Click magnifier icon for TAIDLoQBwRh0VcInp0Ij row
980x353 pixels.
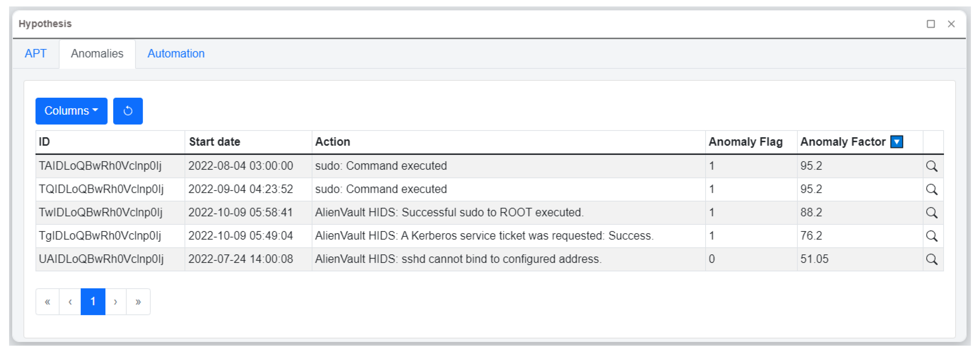931,166
